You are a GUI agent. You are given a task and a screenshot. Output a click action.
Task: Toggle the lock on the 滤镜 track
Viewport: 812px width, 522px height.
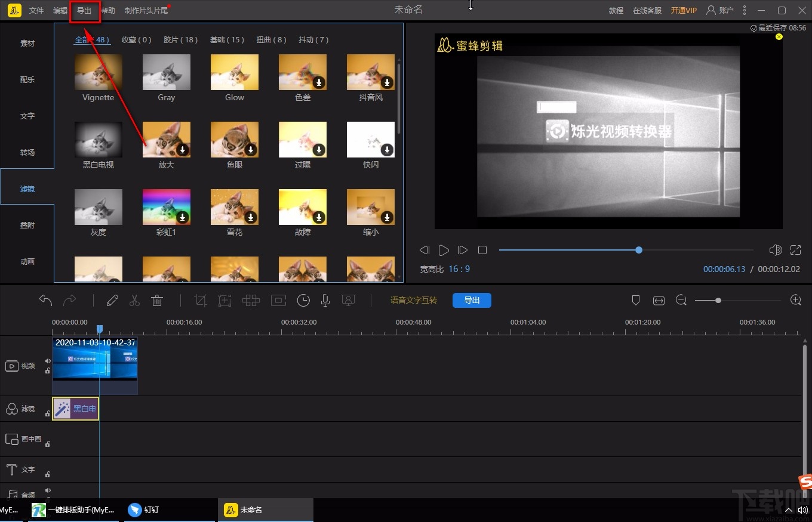(48, 413)
